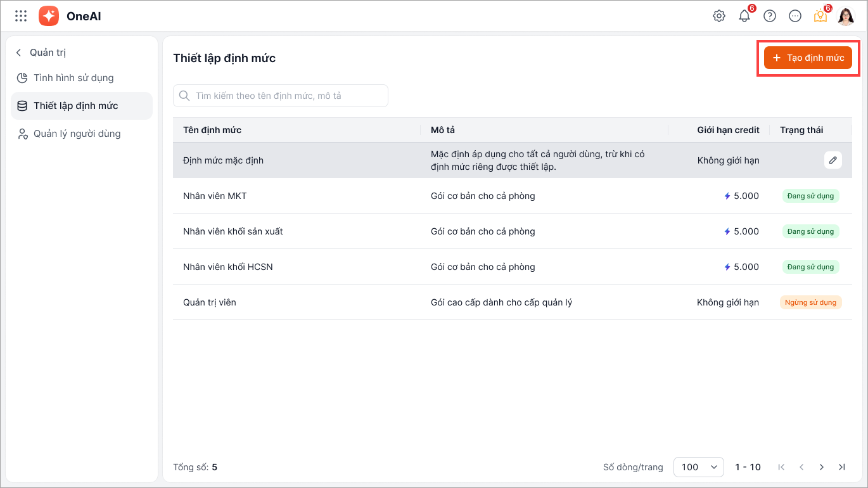
Task: Open the Số dòng/trang dropdown
Action: pyautogui.click(x=698, y=467)
